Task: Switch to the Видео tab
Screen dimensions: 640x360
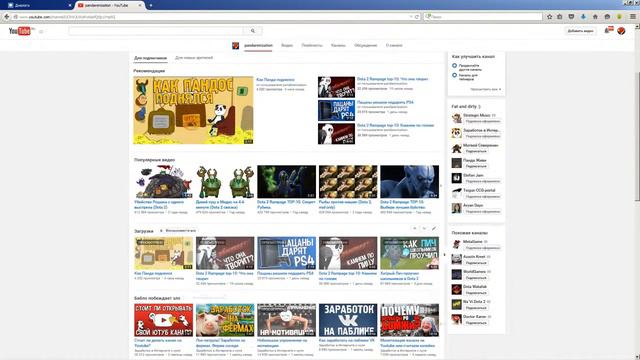Action: pos(287,45)
